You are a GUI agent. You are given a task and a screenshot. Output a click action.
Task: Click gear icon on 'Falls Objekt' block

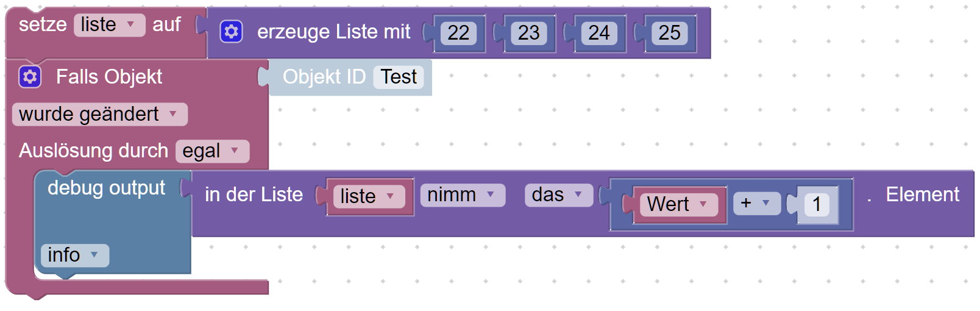pos(30,77)
